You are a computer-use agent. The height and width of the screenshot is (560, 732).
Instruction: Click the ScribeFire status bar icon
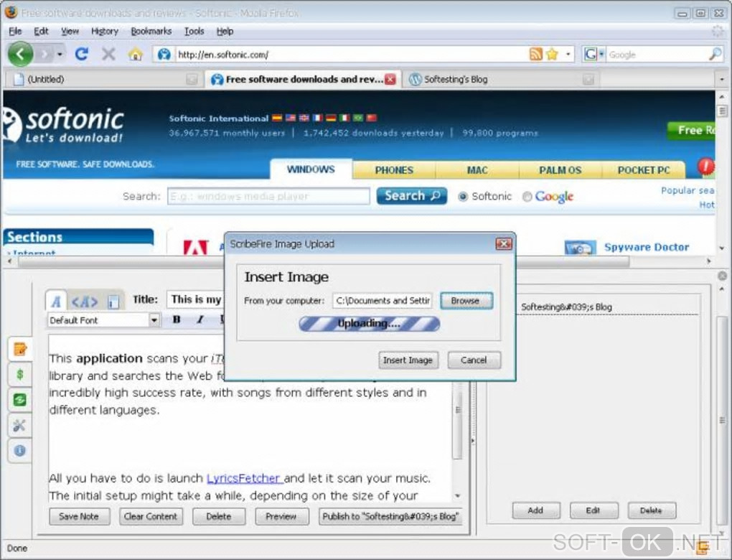703,547
